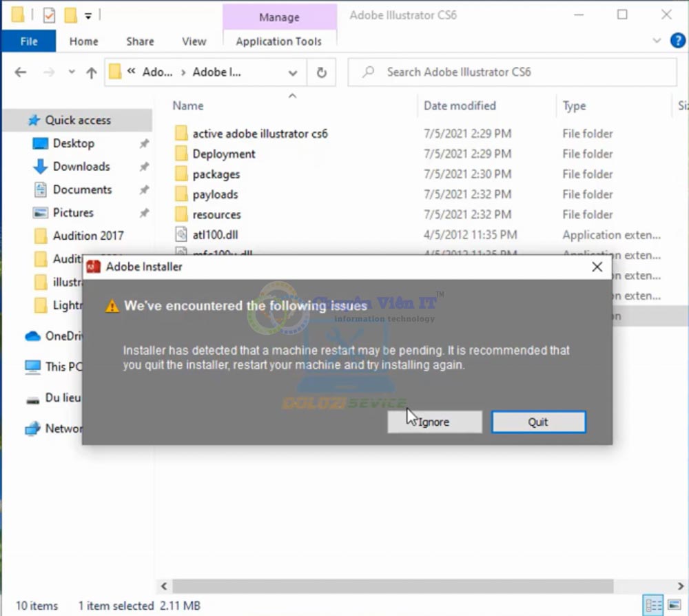Select the payloads folder

(x=215, y=194)
